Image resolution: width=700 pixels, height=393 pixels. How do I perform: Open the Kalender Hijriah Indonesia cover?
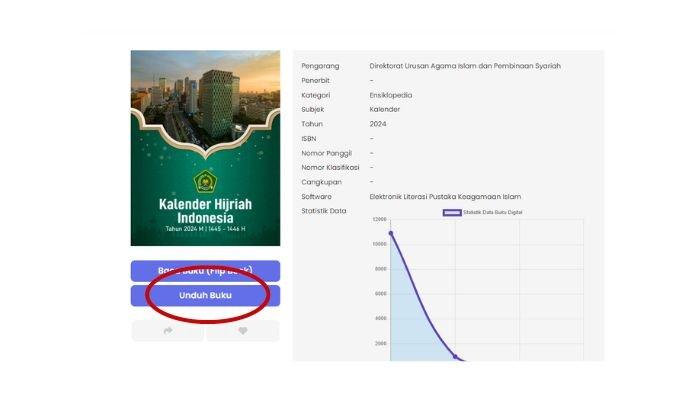click(x=205, y=148)
